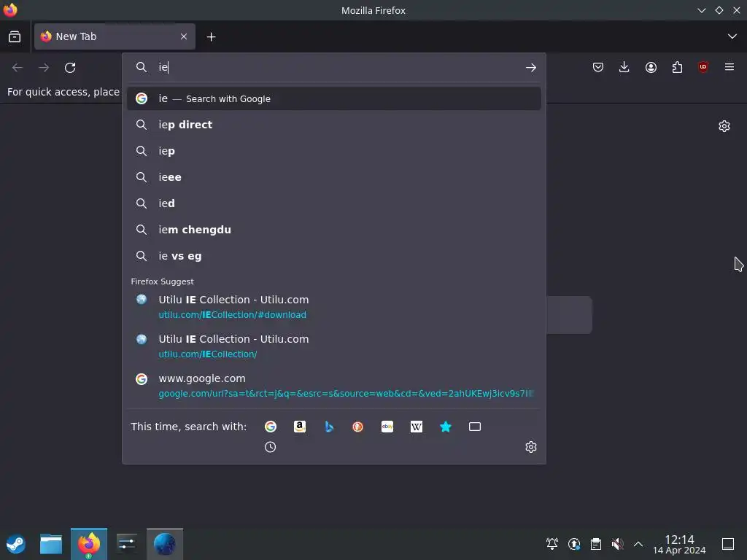Search this time with Google
The image size is (747, 560).
[271, 427]
